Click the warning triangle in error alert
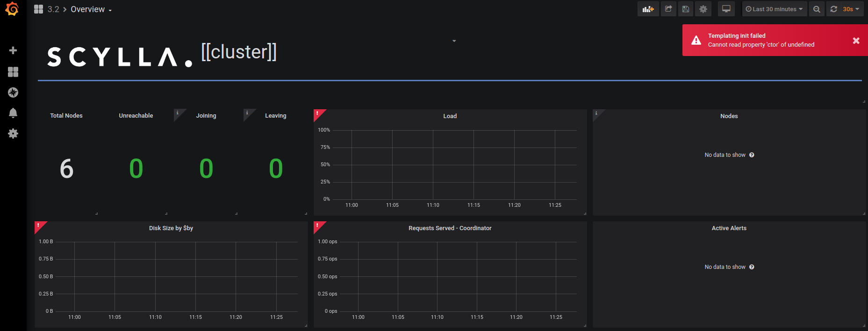Image resolution: width=868 pixels, height=331 pixels. pos(696,40)
